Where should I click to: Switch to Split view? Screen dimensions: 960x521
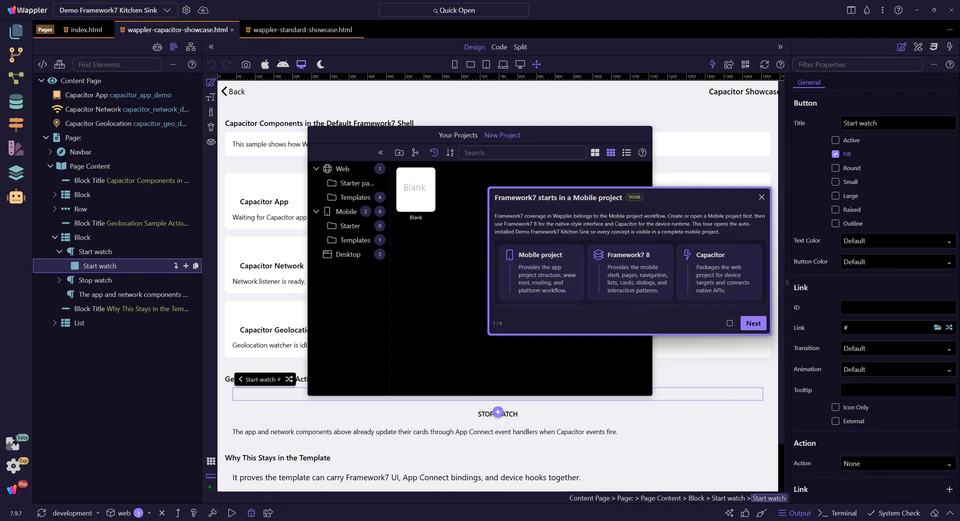(520, 47)
